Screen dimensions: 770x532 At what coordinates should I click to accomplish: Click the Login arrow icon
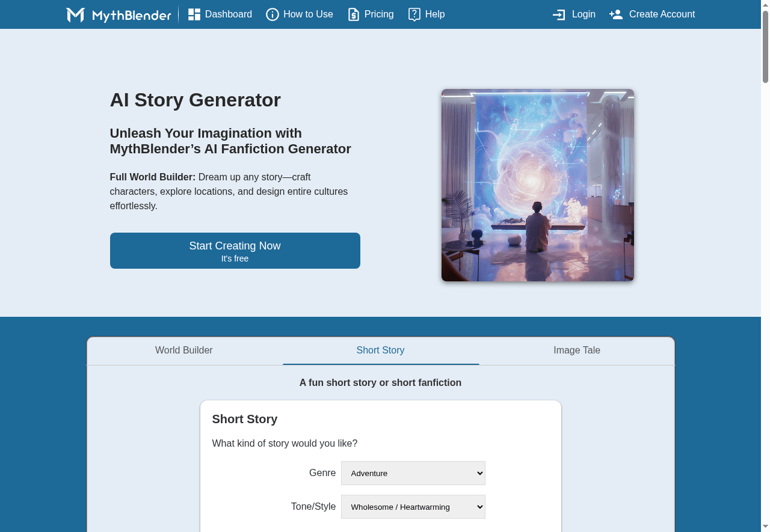559,14
